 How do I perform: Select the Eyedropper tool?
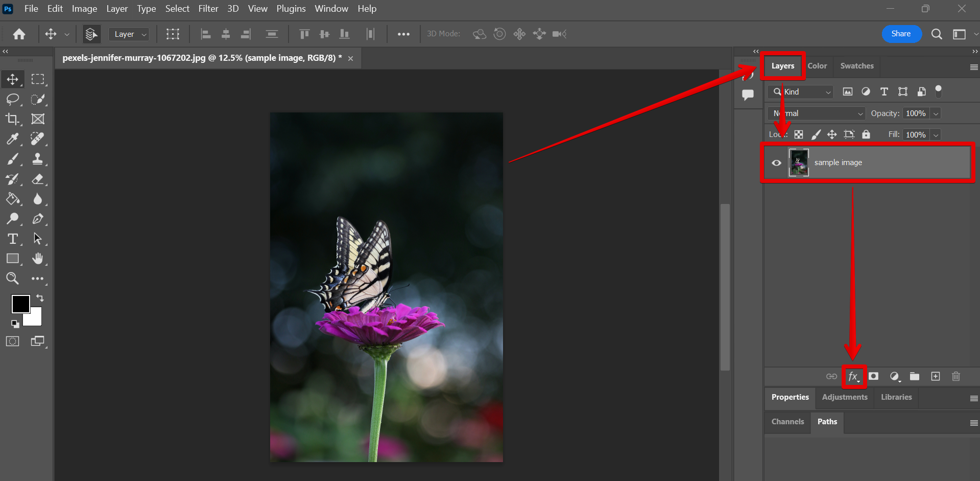tap(12, 139)
